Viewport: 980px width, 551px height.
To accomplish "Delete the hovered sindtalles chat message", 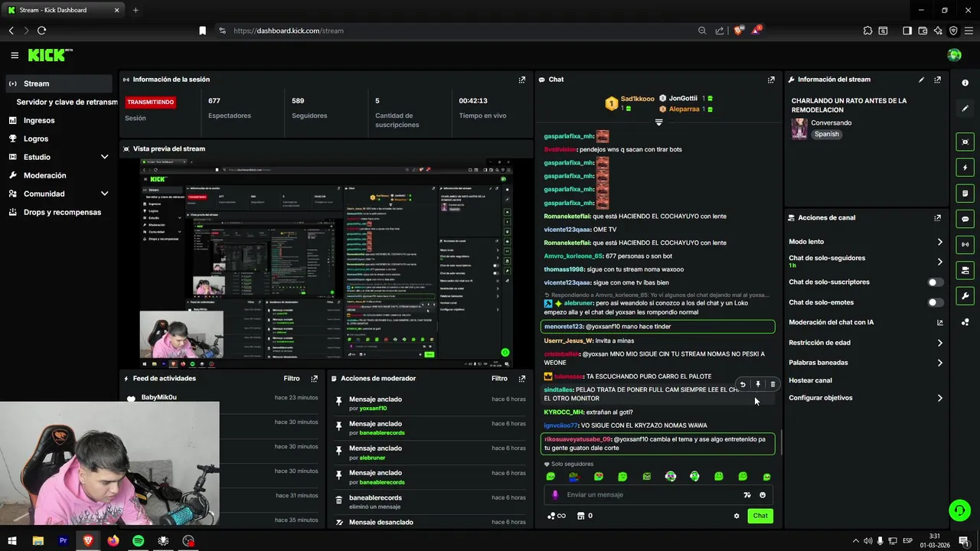I will coord(773,385).
